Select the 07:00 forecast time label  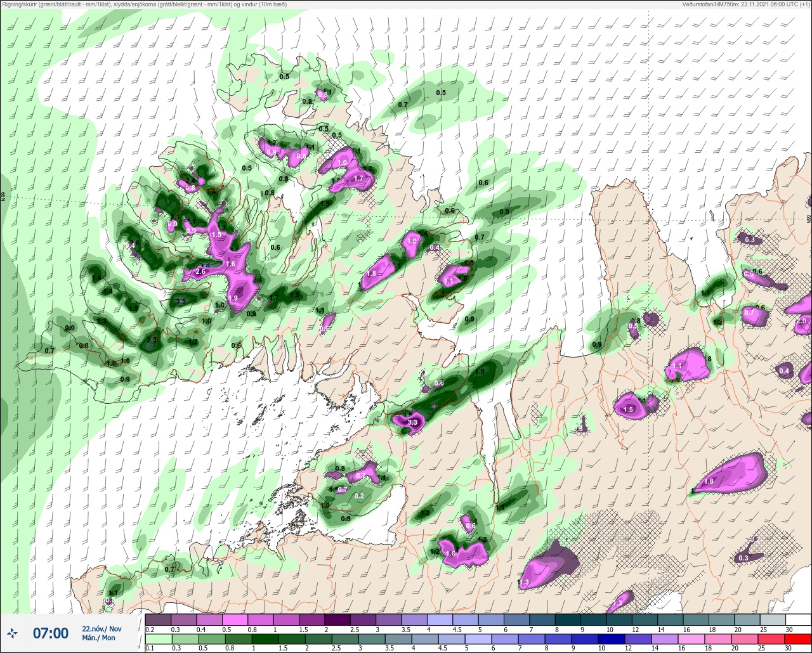[x=51, y=633]
